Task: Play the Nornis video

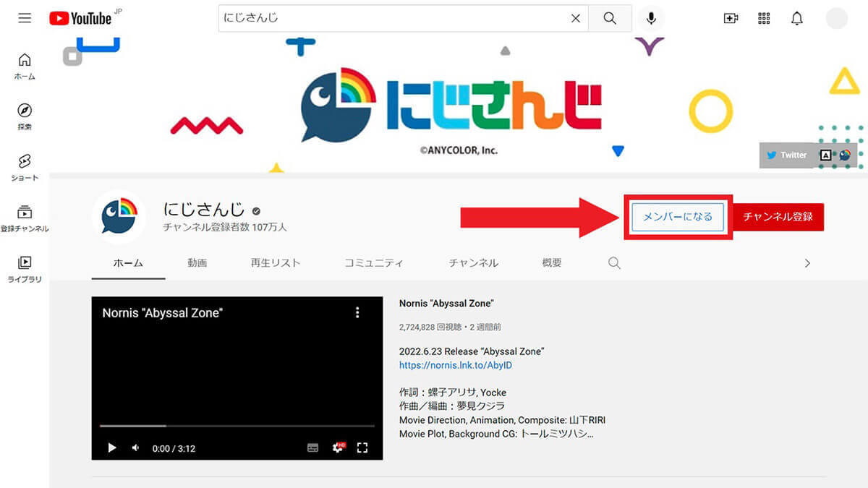Action: (x=111, y=448)
